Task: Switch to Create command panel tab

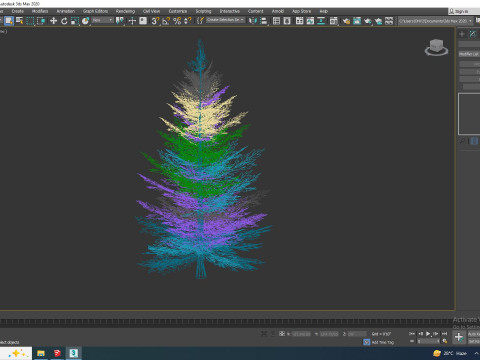Action: click(462, 34)
